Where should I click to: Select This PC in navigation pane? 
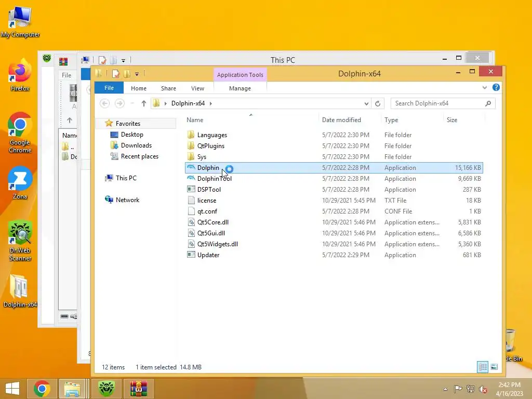click(126, 178)
